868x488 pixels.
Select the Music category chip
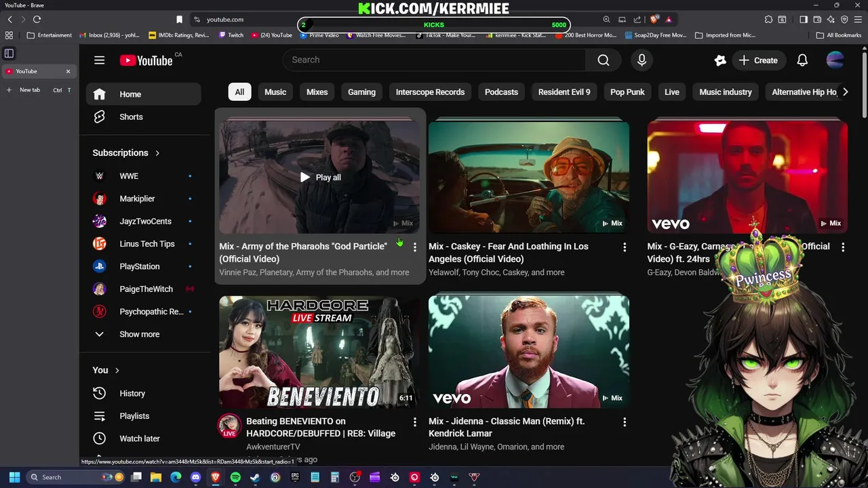[x=275, y=92]
